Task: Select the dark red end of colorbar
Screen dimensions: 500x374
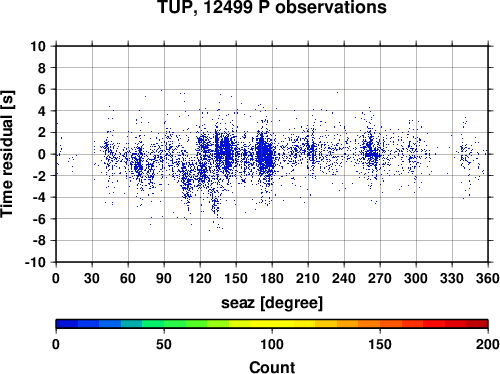Action: tap(477, 324)
